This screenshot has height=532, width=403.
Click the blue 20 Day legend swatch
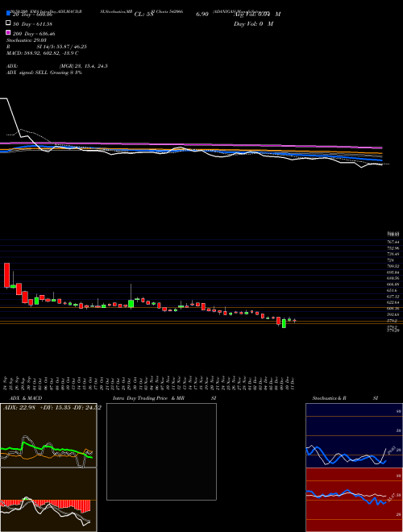tap(8, 14)
